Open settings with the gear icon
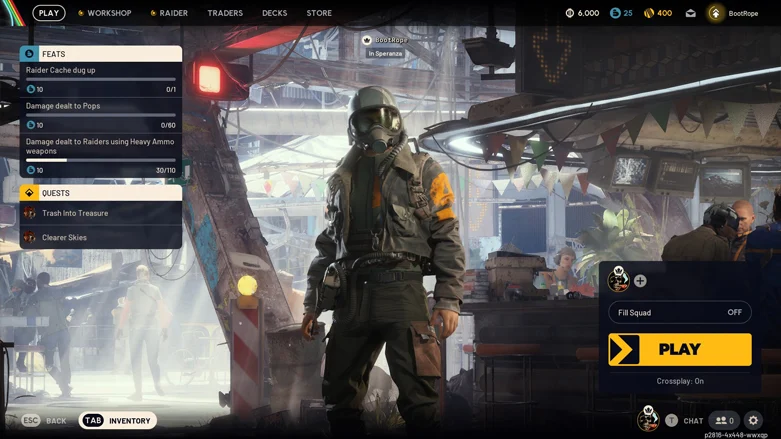This screenshot has width=781, height=439. (753, 421)
